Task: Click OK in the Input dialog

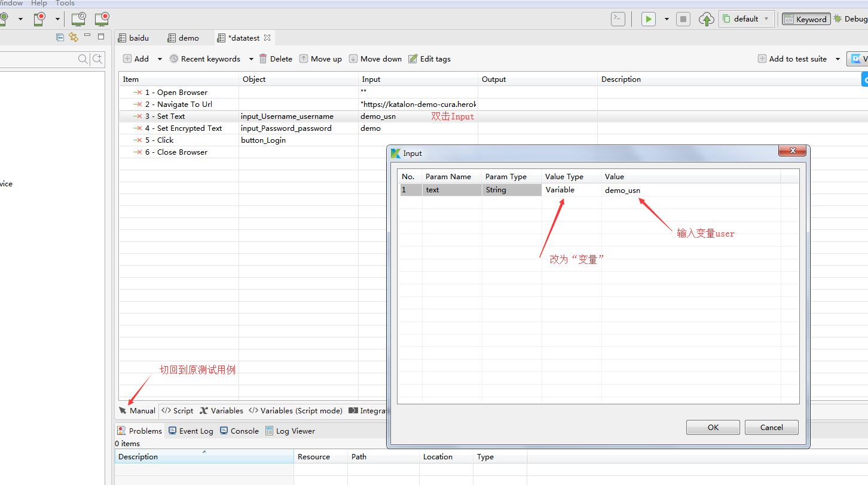Action: point(713,427)
